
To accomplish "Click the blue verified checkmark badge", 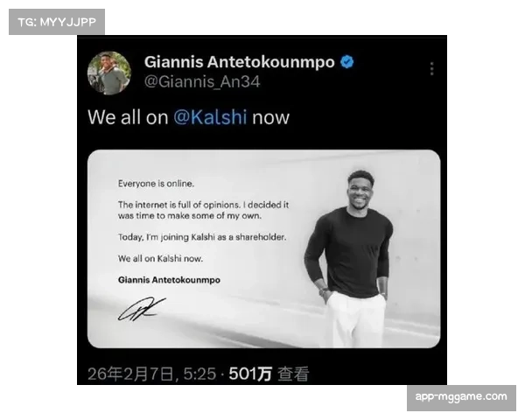I will pos(347,62).
